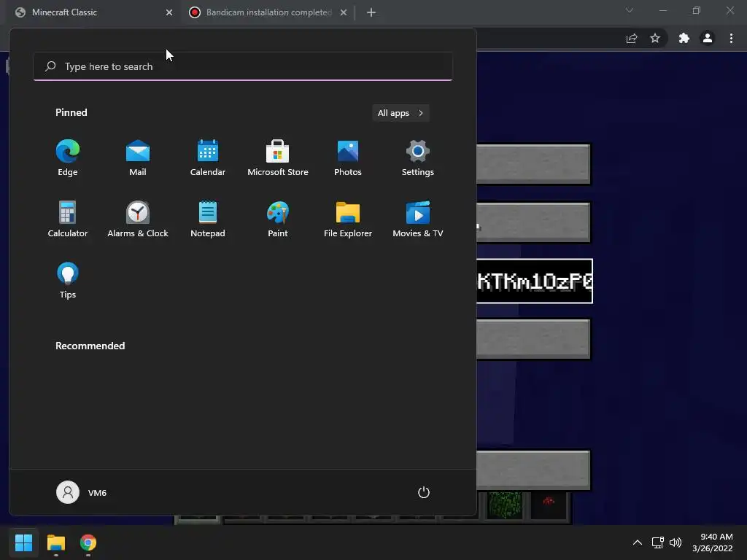Open the Edge browser from pinned apps
This screenshot has width=747, height=560.
click(68, 158)
